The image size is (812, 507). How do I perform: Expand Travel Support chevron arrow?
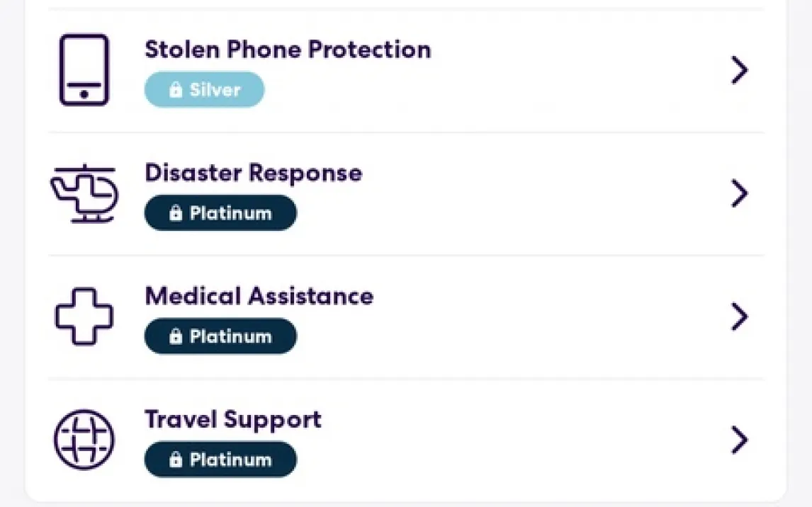(739, 440)
